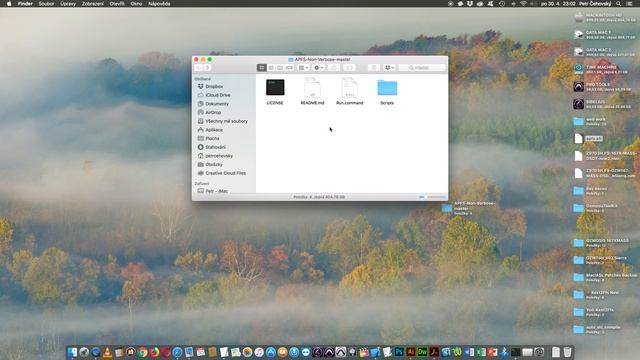Click the Share toolbar button
This screenshot has width=640, height=360.
(x=334, y=68)
